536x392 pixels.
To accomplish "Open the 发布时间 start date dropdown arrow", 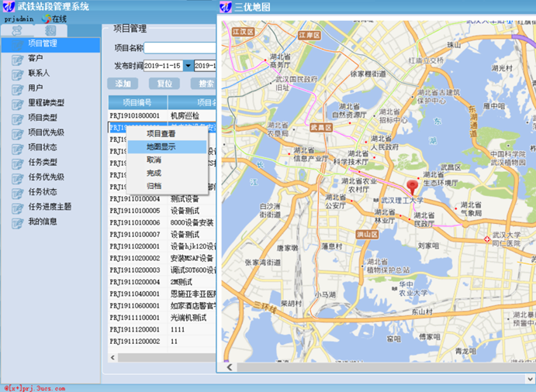I will (188, 66).
